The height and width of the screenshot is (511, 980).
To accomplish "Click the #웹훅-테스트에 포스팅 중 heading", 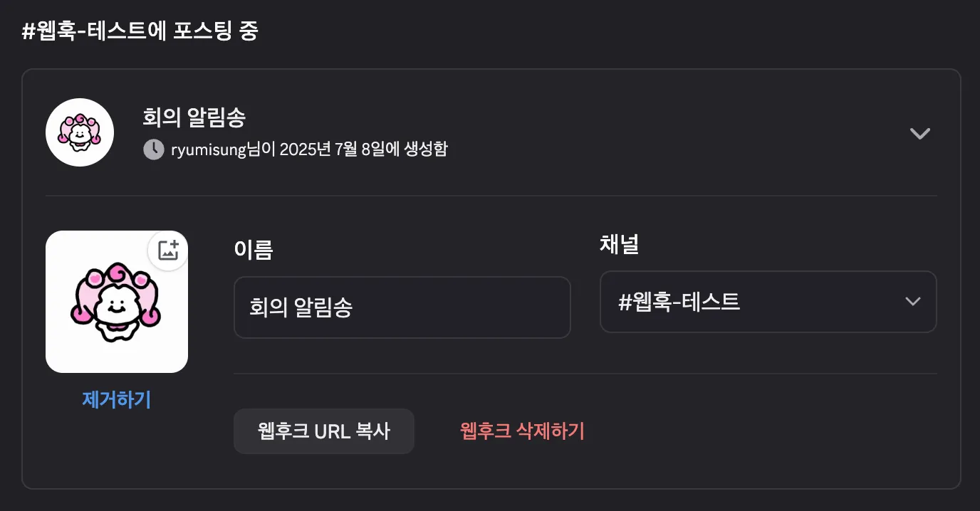I will [x=140, y=32].
